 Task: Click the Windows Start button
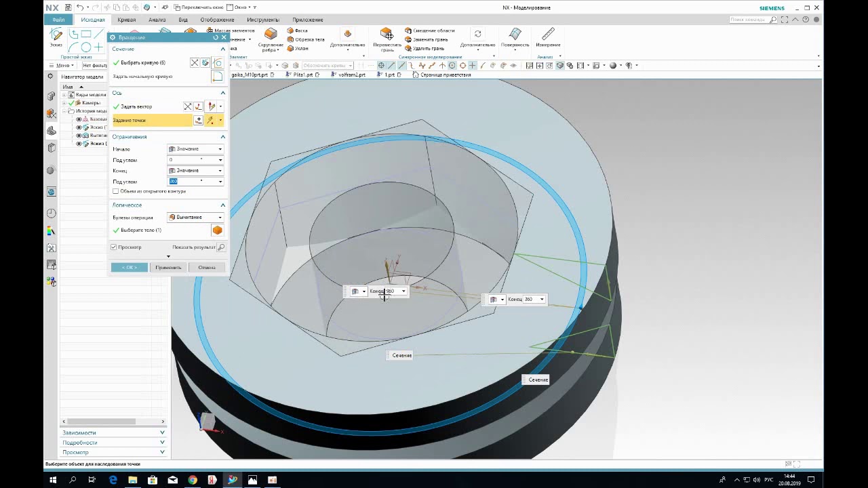click(x=53, y=480)
